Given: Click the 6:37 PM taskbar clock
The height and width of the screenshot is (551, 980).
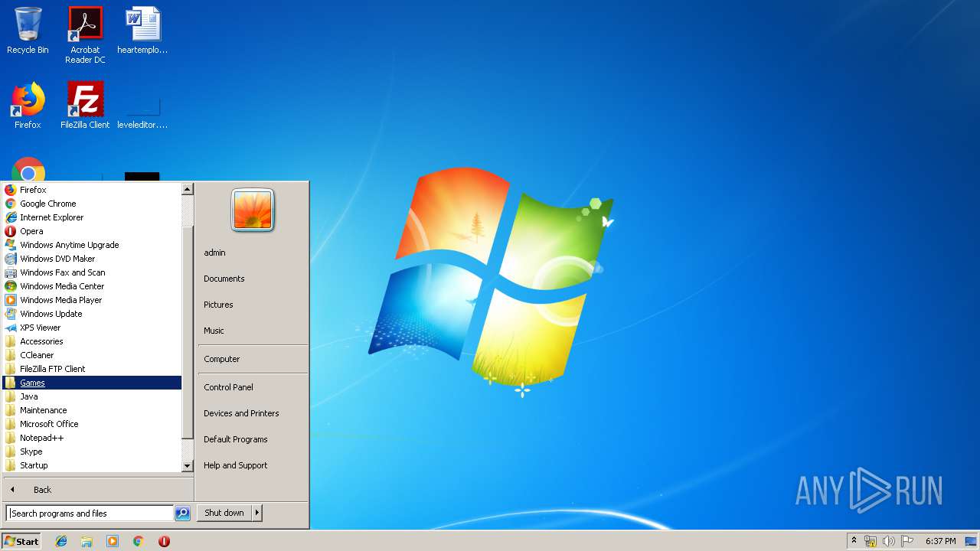Looking at the screenshot, I should click(x=941, y=541).
